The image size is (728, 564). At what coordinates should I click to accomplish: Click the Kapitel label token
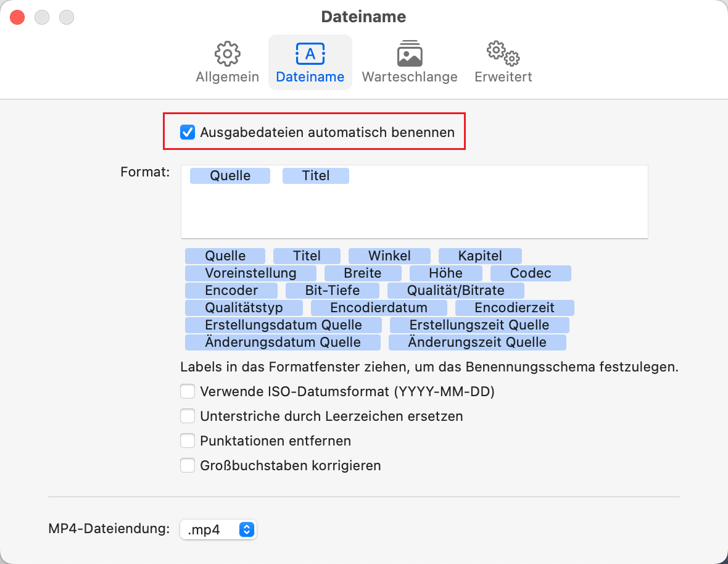(x=480, y=255)
